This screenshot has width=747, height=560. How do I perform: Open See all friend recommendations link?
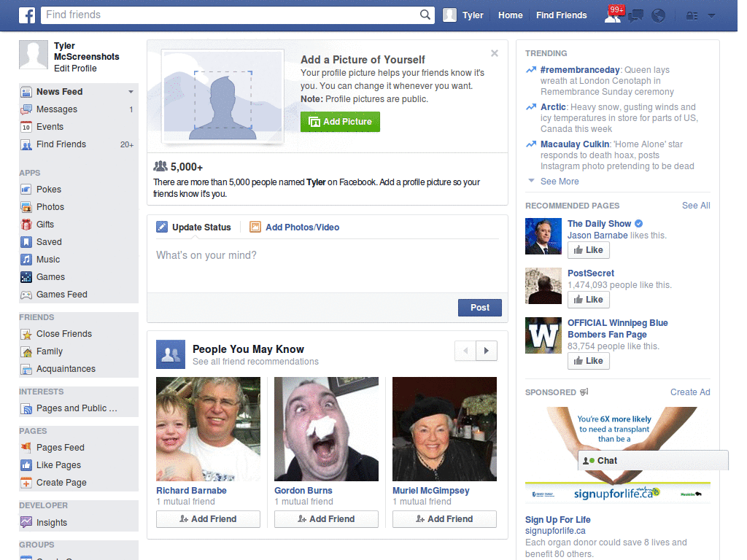point(255,362)
